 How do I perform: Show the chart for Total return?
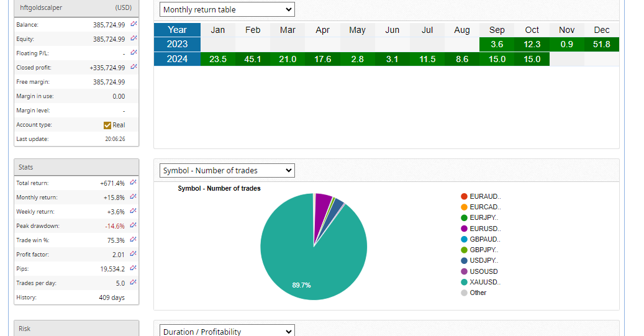(134, 183)
